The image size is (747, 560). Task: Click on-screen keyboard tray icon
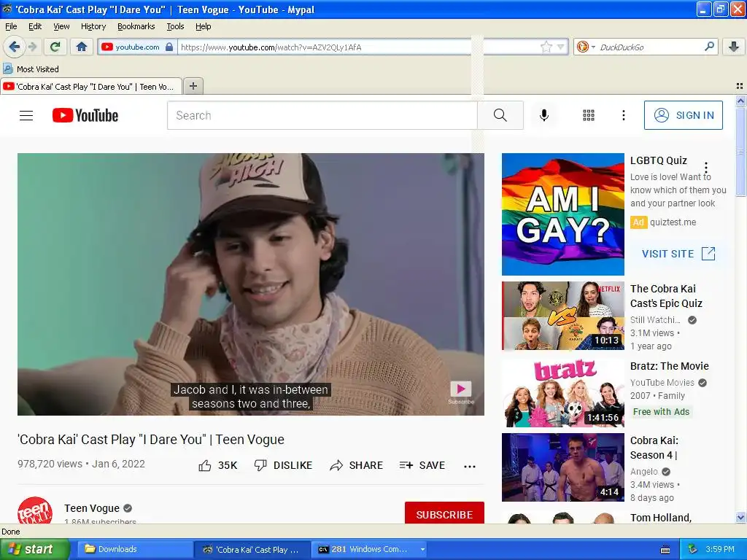(665, 550)
